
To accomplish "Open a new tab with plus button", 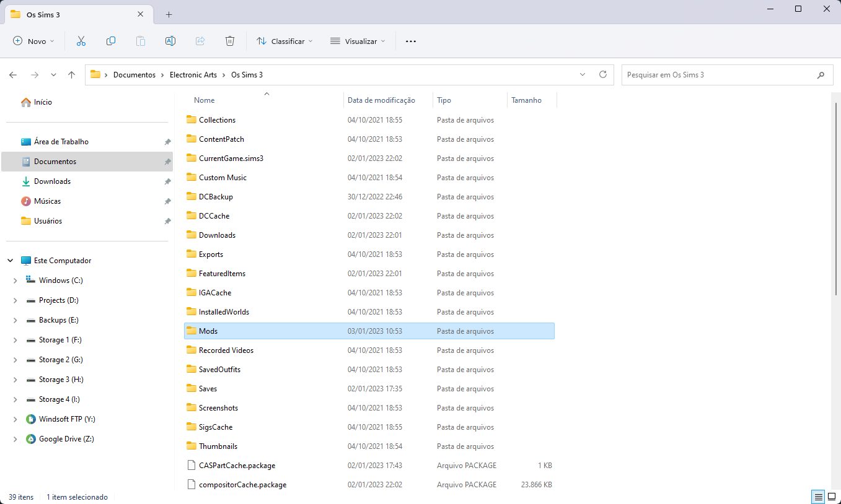I will [x=169, y=14].
